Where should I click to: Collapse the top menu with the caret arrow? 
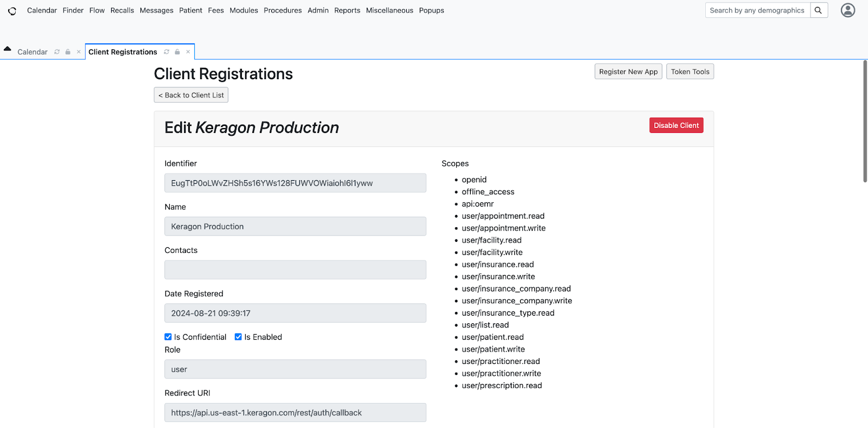point(8,49)
